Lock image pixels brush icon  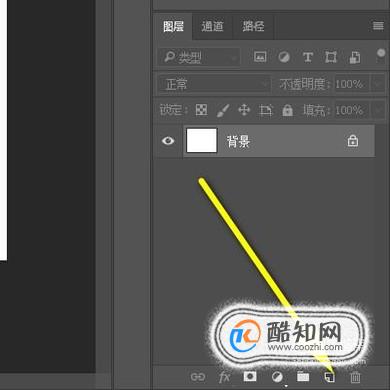223,110
